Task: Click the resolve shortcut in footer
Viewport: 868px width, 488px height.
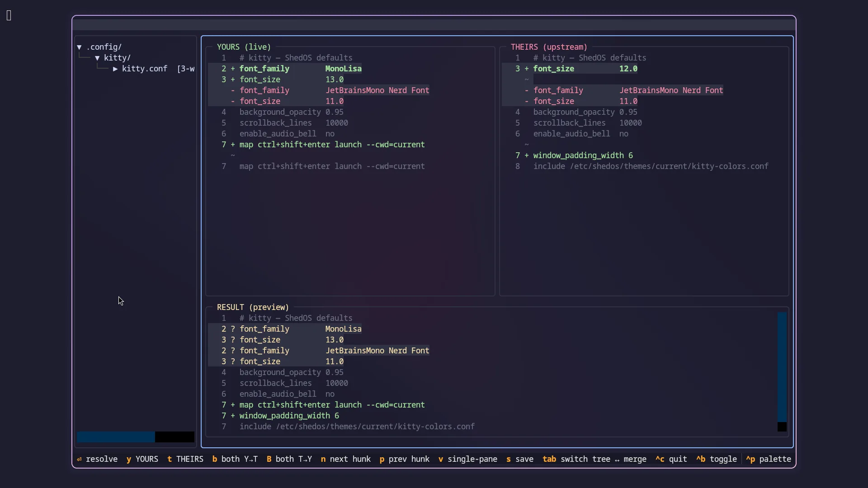Action: [97, 459]
